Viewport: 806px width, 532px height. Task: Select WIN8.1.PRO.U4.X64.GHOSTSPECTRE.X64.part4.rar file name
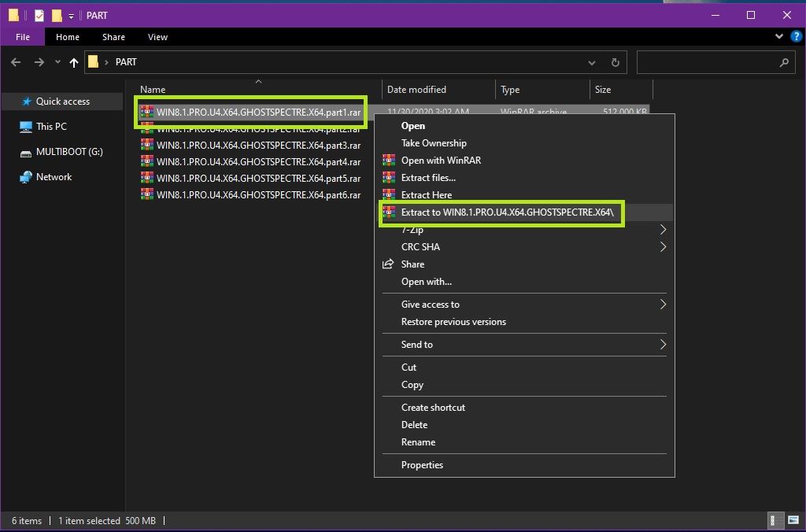258,161
